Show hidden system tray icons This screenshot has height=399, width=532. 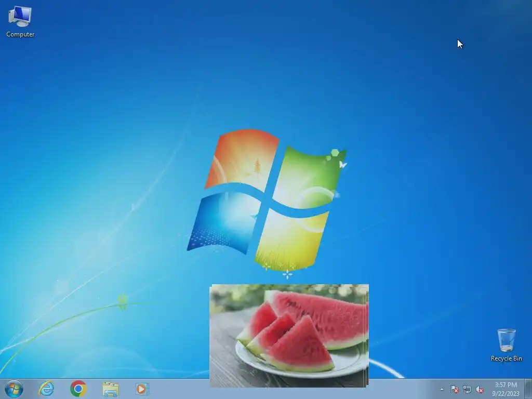442,390
